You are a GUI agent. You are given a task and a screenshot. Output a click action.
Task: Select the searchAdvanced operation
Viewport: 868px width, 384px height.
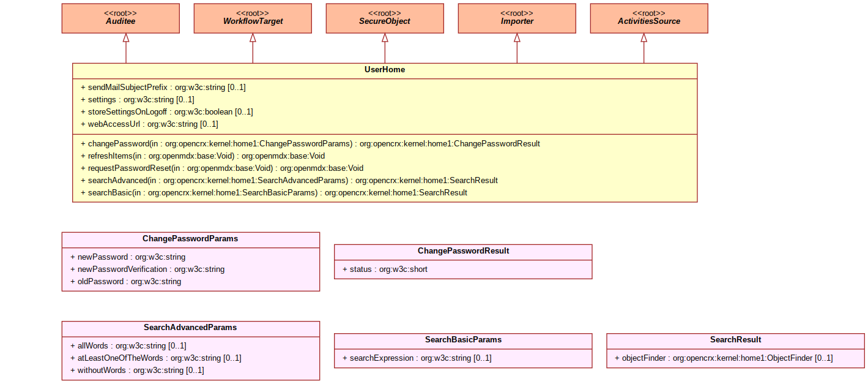(289, 181)
